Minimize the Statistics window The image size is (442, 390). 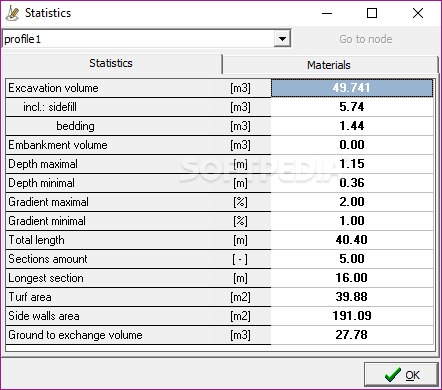tap(327, 13)
